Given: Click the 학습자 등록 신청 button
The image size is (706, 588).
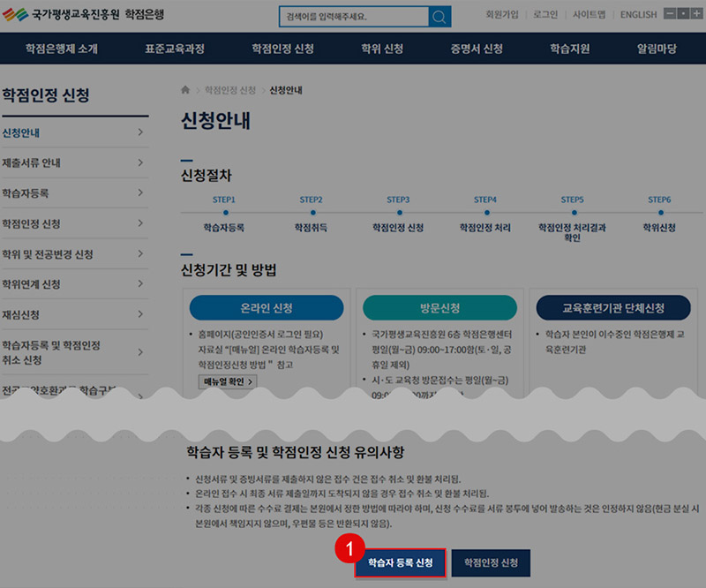Looking at the screenshot, I should click(400, 562).
